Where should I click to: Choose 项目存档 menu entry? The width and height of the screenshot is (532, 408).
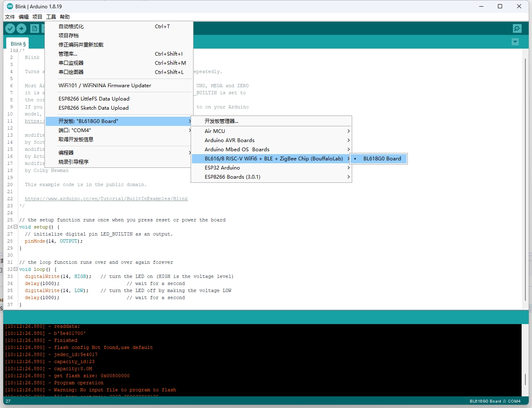tap(119, 35)
